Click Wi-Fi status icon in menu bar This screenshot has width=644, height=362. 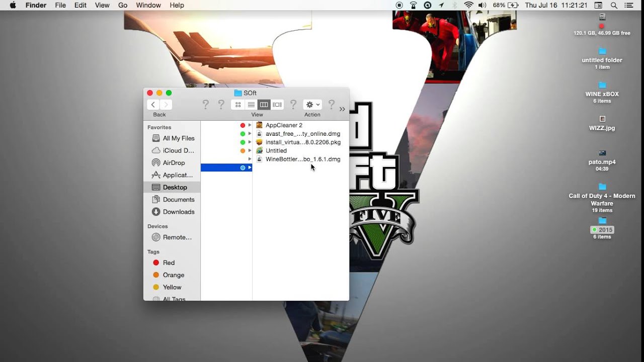[469, 5]
